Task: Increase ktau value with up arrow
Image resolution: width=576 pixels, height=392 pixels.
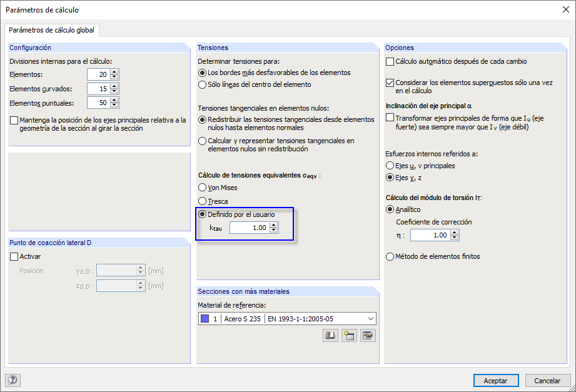Action: pos(273,225)
